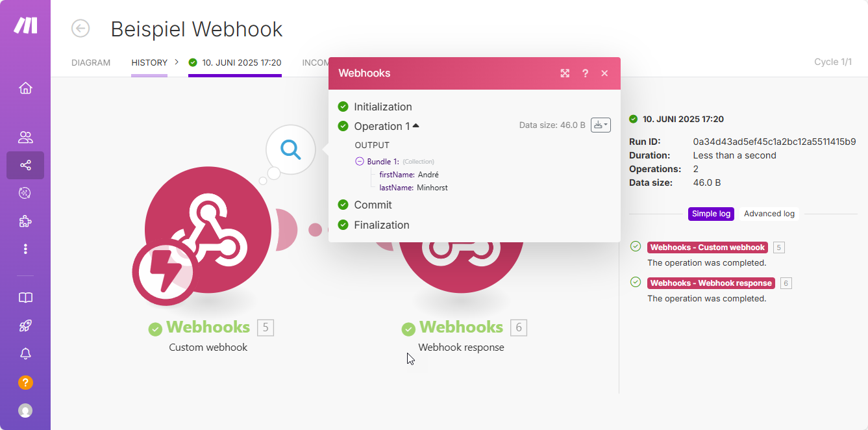
Task: Collapse Bundle 1 collection
Action: pos(360,161)
